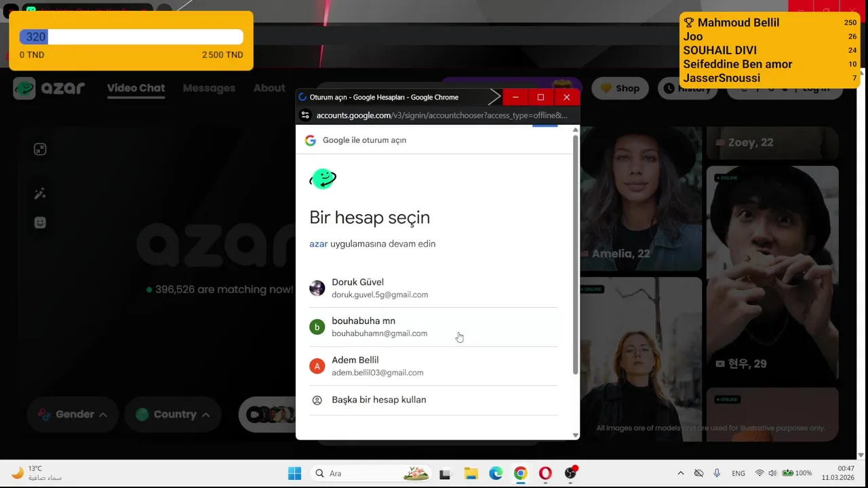The width and height of the screenshot is (868, 488).
Task: Click the 'Bir hesap seçin' heading
Action: [x=370, y=218]
